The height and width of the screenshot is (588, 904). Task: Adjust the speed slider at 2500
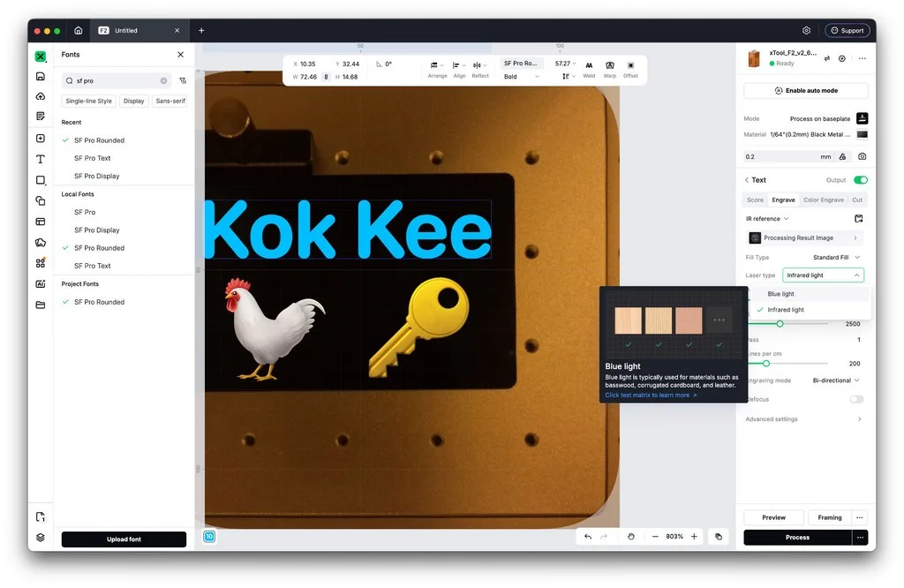click(x=780, y=324)
